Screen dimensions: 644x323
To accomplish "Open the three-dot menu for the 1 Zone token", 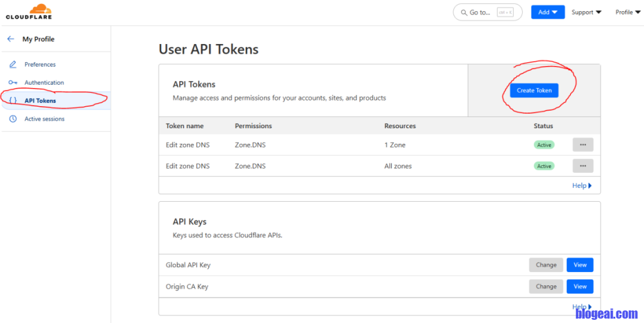I will (582, 145).
